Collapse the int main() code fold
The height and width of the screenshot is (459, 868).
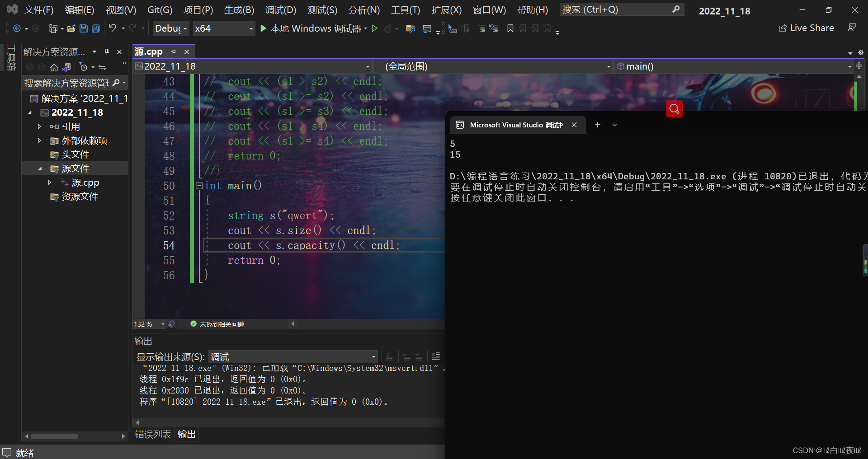click(199, 186)
